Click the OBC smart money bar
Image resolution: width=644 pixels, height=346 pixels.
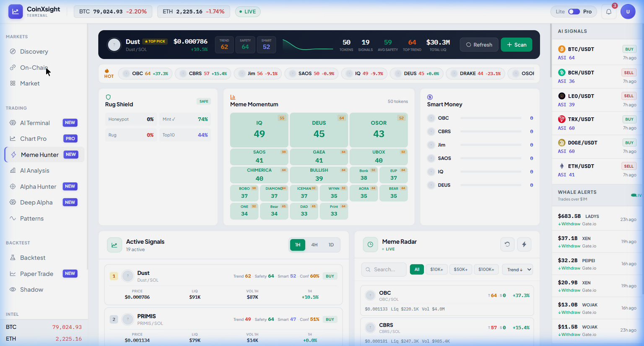[x=491, y=118]
